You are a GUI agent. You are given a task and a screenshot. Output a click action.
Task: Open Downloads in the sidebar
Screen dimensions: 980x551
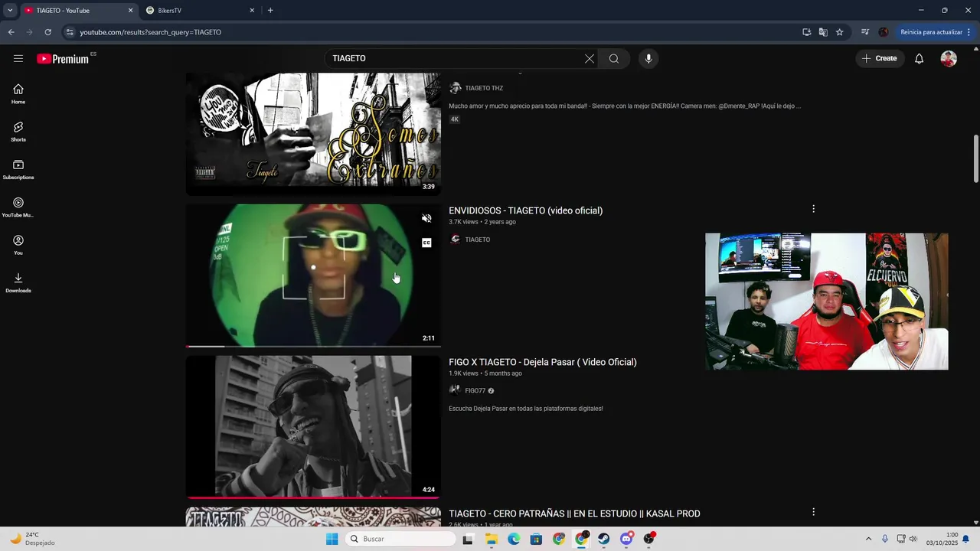click(x=18, y=282)
